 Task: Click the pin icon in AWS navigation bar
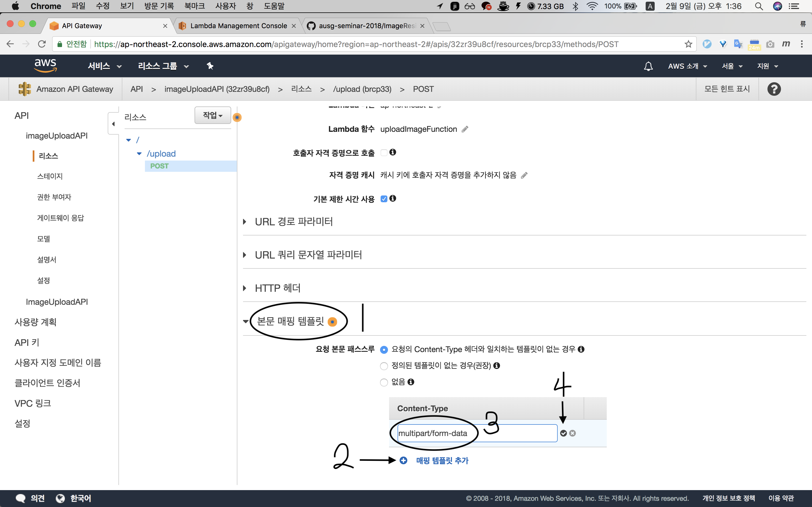(210, 66)
